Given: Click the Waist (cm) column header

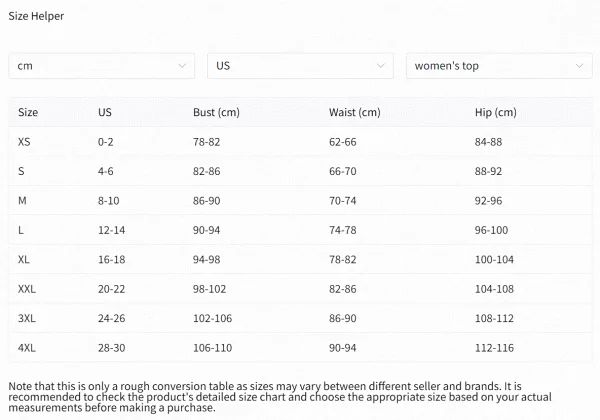Looking at the screenshot, I should pos(355,112).
